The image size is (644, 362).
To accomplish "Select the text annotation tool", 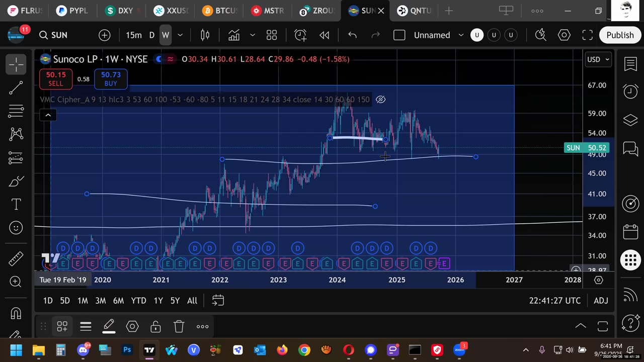I will point(16,204).
